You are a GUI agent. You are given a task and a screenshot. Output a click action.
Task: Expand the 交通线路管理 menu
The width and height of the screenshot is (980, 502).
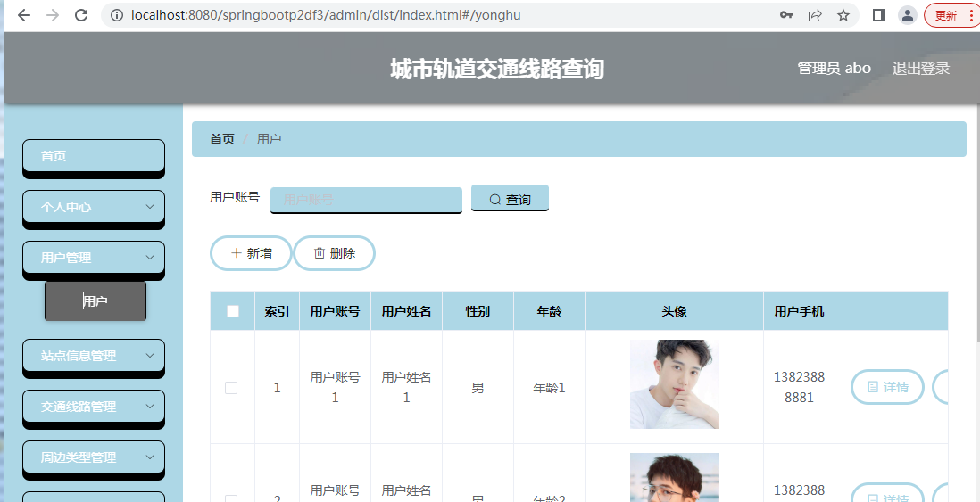[x=93, y=407]
